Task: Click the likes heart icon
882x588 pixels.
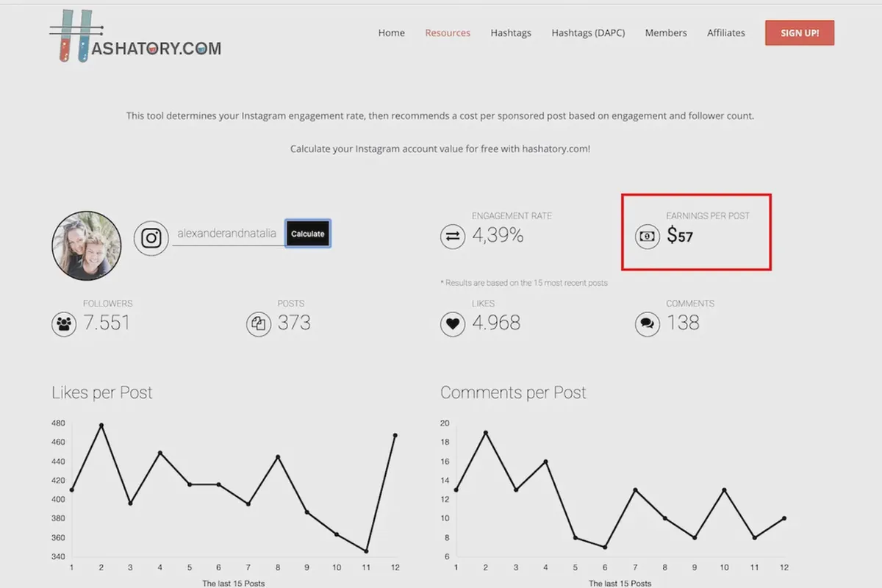Action: [453, 324]
